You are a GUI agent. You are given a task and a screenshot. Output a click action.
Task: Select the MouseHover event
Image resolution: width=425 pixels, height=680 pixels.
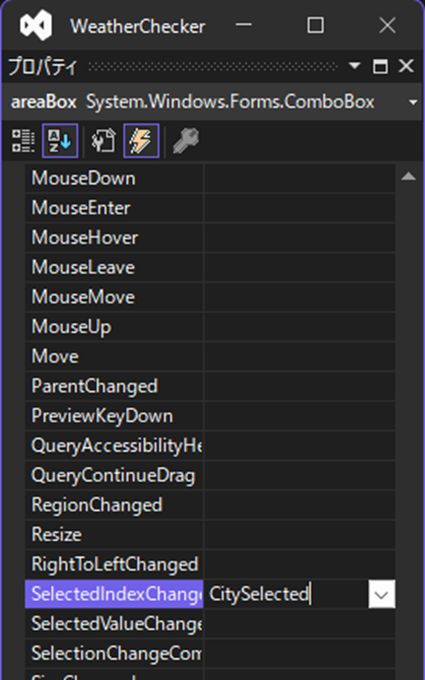click(85, 238)
